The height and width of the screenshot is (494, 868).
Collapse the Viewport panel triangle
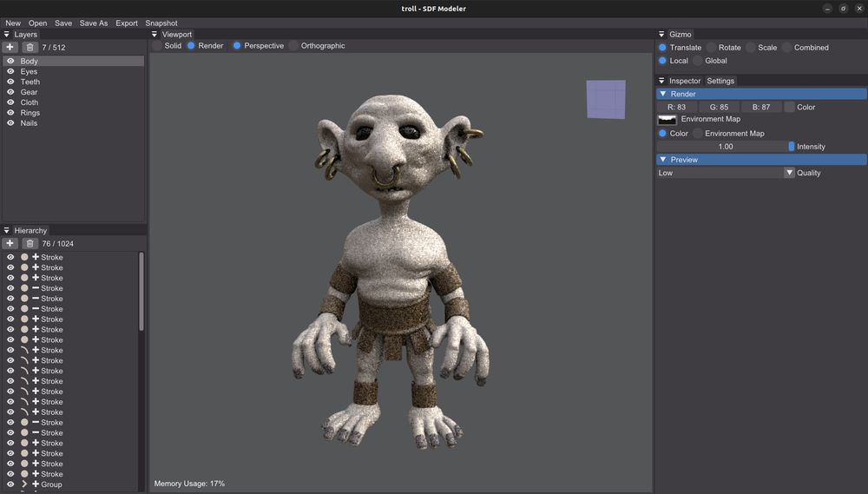coord(155,35)
